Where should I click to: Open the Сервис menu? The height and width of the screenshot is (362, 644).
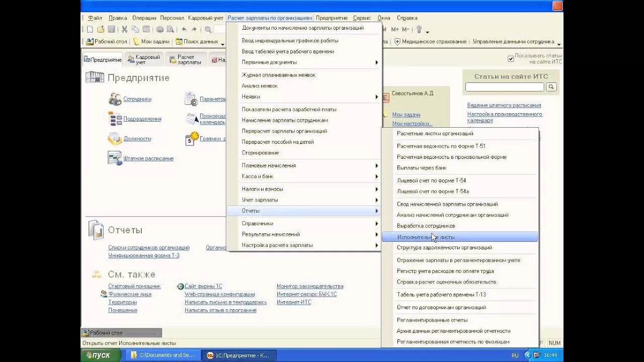click(362, 18)
